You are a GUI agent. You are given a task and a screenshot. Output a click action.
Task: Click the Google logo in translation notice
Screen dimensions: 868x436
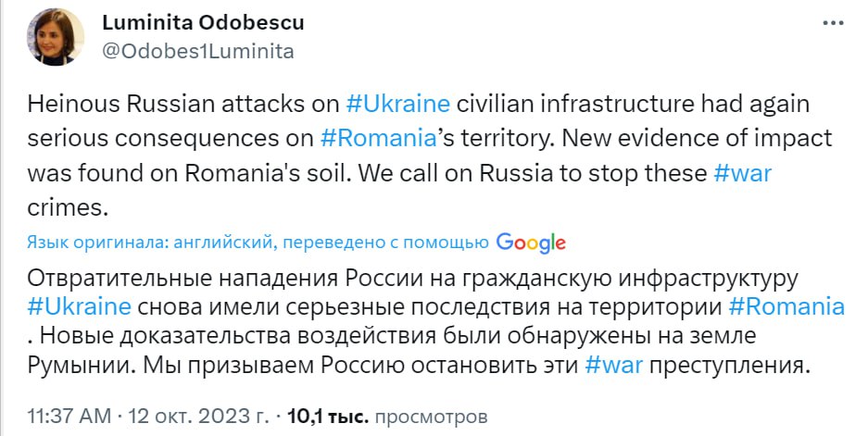pyautogui.click(x=531, y=243)
